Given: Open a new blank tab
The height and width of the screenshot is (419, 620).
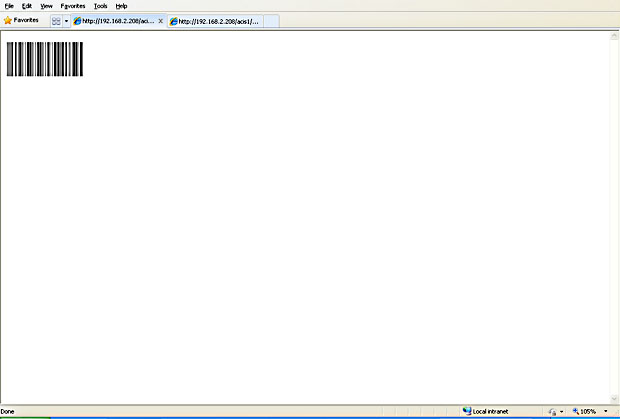Looking at the screenshot, I should (271, 21).
